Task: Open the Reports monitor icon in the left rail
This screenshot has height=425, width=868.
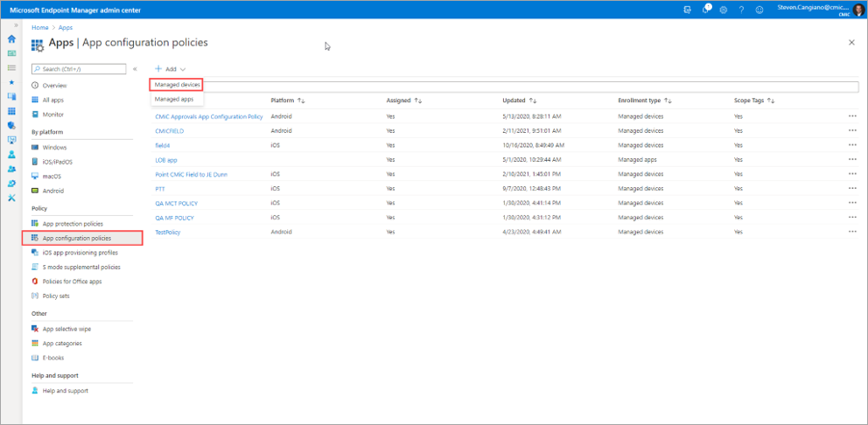Action: [11, 140]
